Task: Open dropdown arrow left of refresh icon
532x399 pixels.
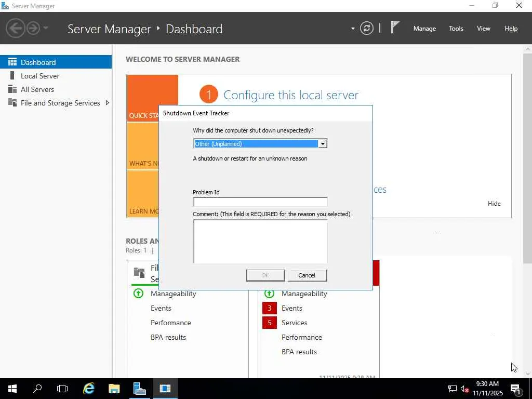Action: tap(353, 29)
